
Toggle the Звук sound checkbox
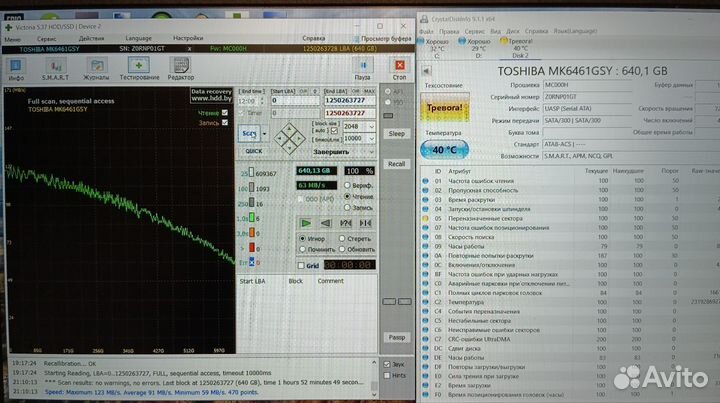(x=387, y=364)
